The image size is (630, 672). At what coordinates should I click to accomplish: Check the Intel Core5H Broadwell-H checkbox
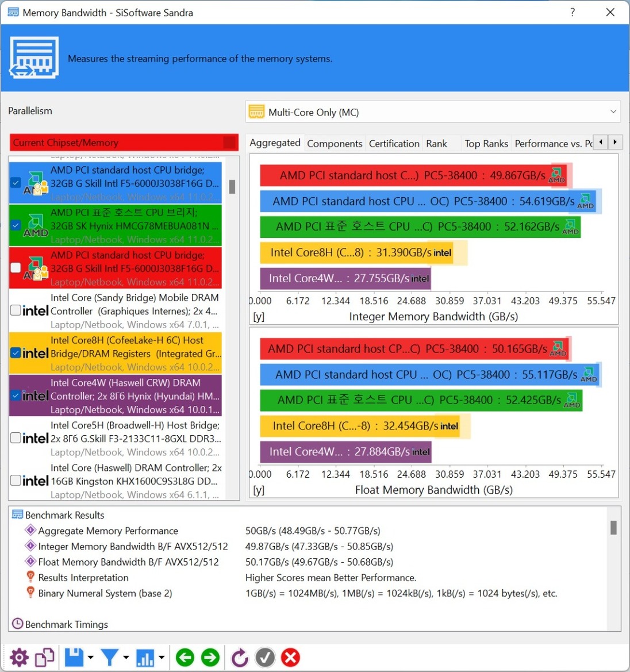[16, 438]
